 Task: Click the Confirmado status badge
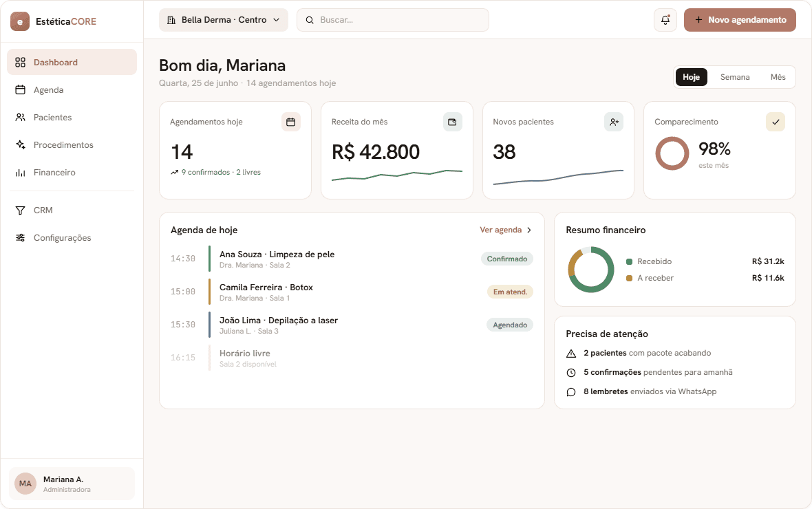coord(506,259)
